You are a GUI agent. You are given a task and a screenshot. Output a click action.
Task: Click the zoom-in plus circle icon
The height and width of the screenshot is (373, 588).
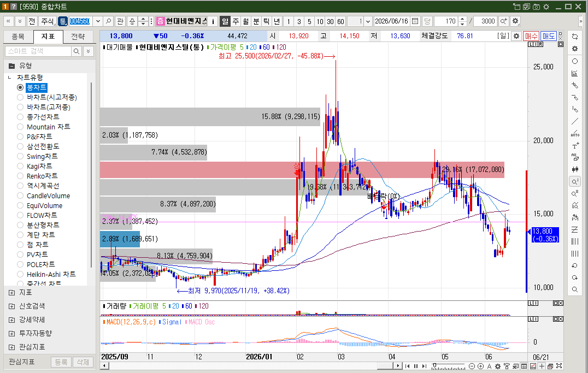point(480,366)
